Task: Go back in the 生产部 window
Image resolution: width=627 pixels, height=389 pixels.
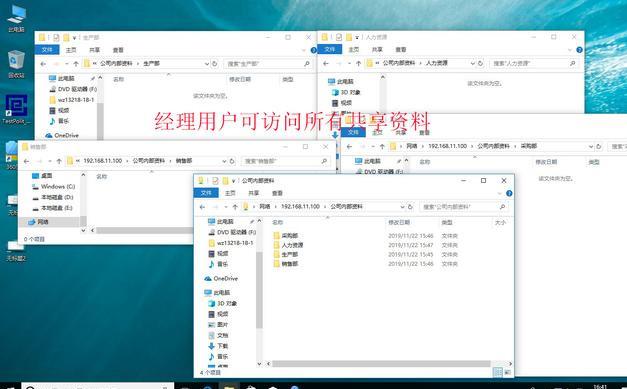Action: coord(43,64)
